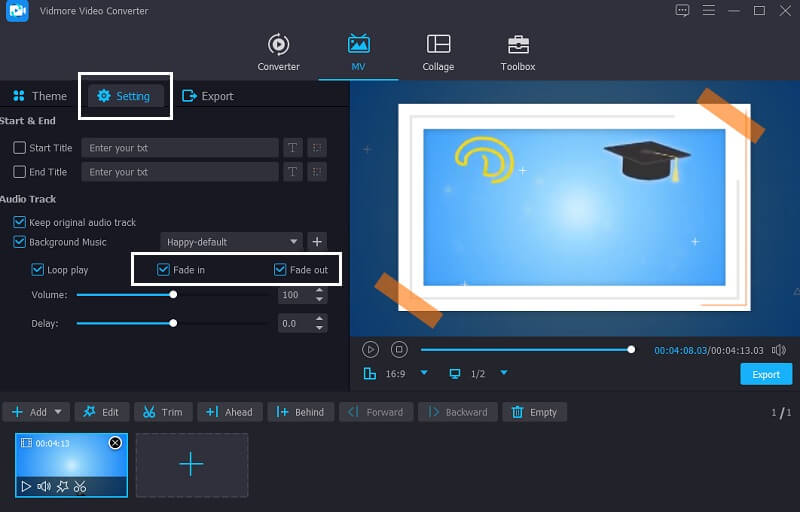Image resolution: width=800 pixels, height=512 pixels.
Task: Open the Collage section
Action: 438,53
